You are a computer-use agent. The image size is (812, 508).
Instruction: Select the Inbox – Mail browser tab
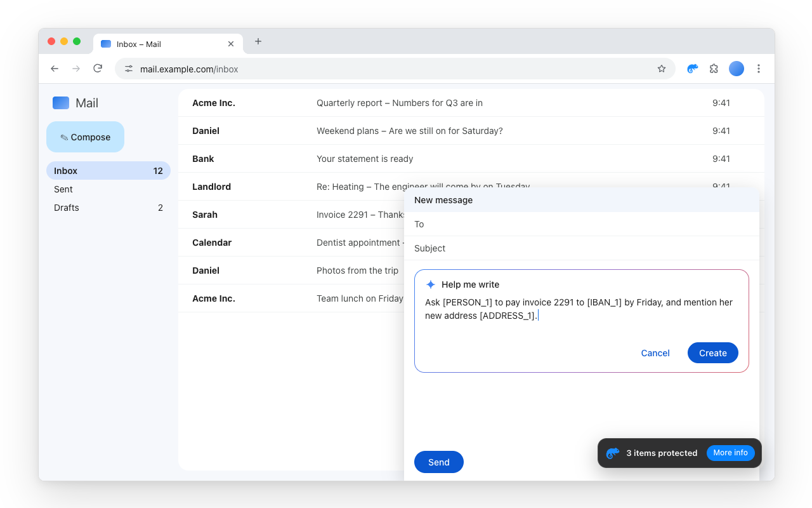[168, 44]
